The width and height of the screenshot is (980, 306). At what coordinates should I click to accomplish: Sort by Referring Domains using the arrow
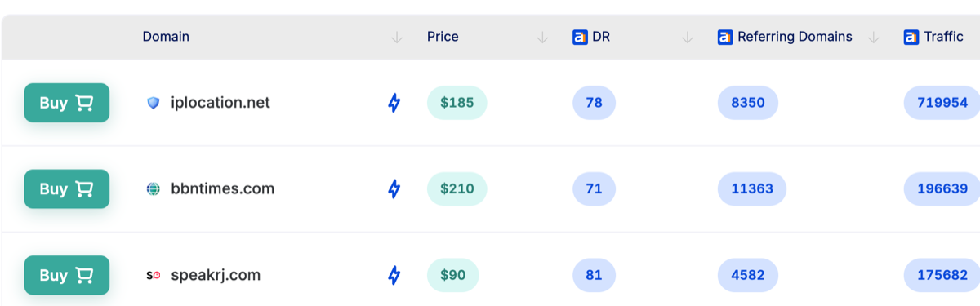click(x=874, y=38)
